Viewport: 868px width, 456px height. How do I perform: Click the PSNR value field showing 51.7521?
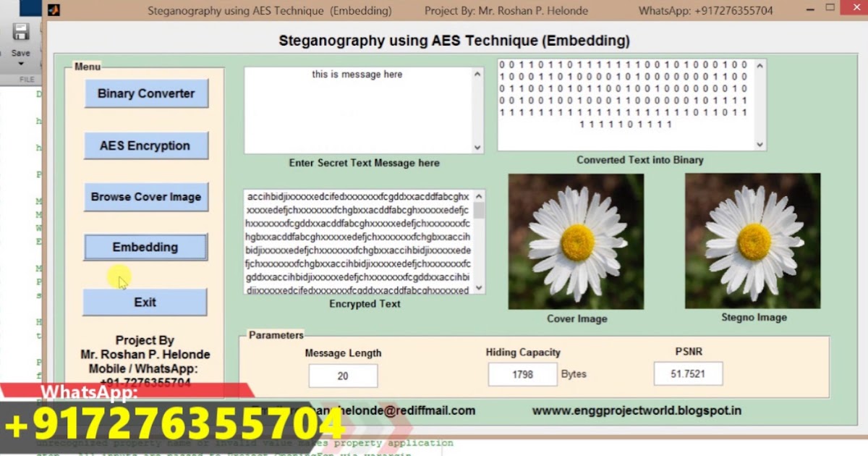pyautogui.click(x=687, y=373)
